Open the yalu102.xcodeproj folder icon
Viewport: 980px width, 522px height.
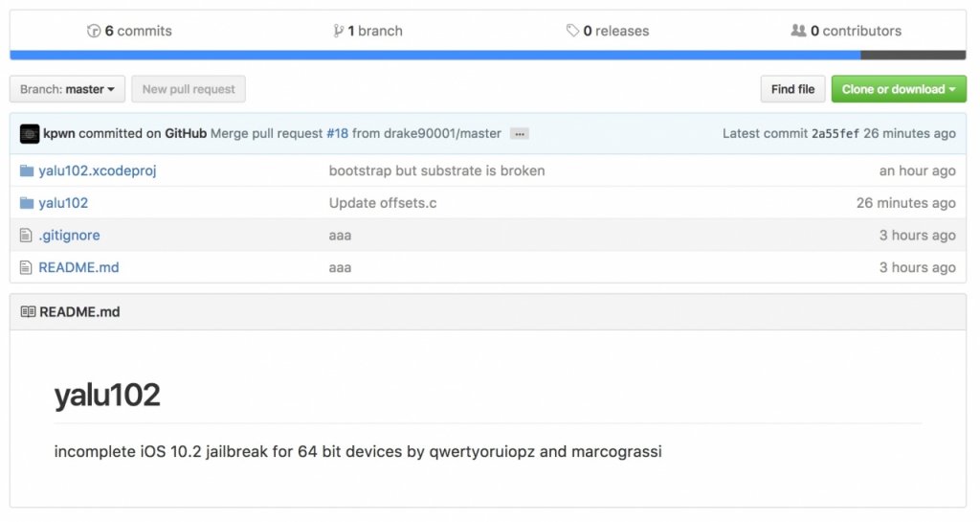coord(27,170)
